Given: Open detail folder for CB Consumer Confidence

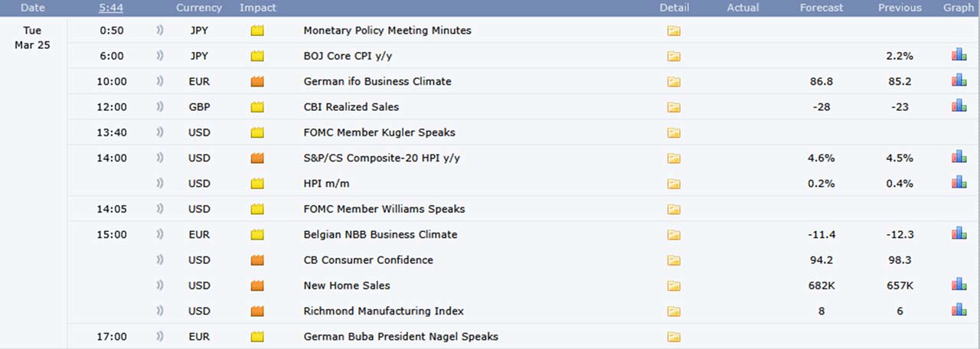Looking at the screenshot, I should click(674, 260).
